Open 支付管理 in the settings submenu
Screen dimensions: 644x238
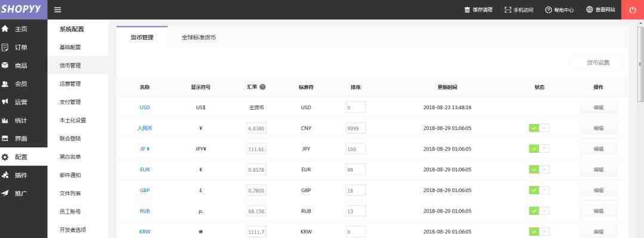[x=70, y=102]
